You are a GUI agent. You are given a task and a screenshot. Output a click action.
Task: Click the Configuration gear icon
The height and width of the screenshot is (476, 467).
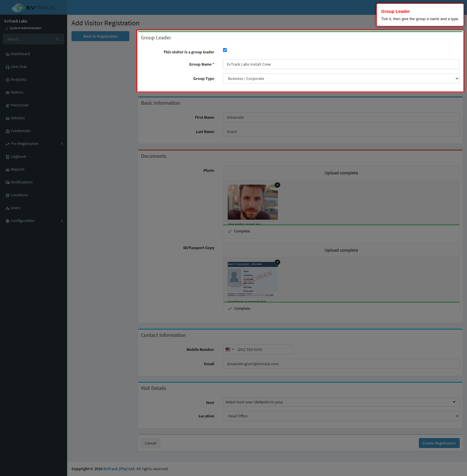pos(8,221)
